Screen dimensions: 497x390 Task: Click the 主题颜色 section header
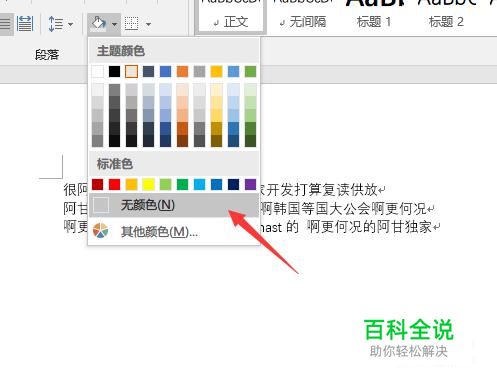[121, 51]
